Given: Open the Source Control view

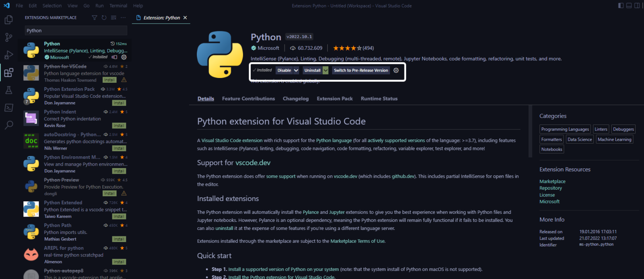Looking at the screenshot, I should coord(8,37).
